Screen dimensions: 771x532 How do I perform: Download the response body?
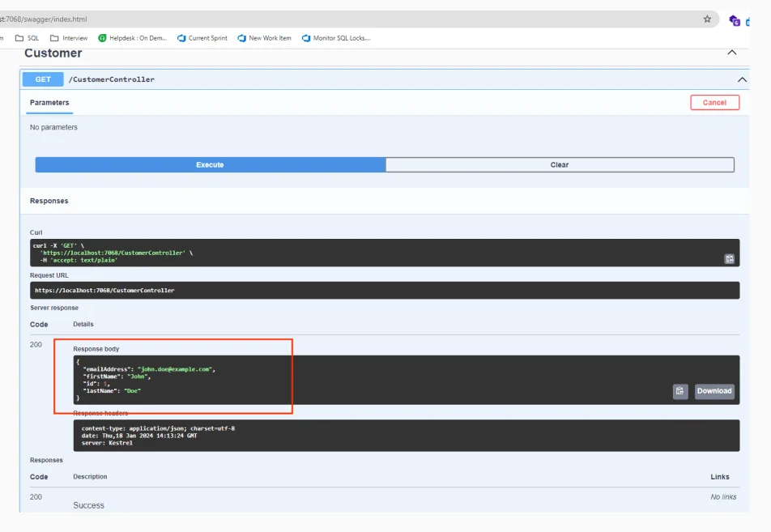713,391
